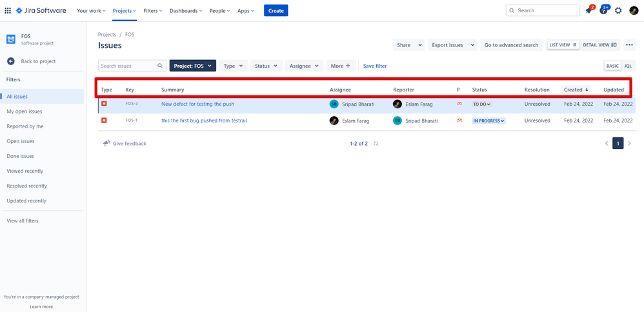Viewport: 644px width, 312px height.
Task: Open the help icon in top bar
Action: [603, 11]
